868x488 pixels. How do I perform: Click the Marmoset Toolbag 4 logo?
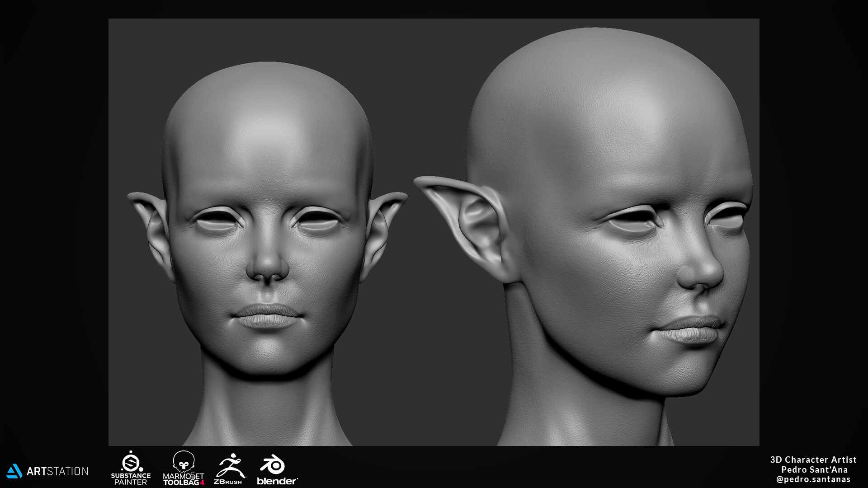click(x=184, y=468)
